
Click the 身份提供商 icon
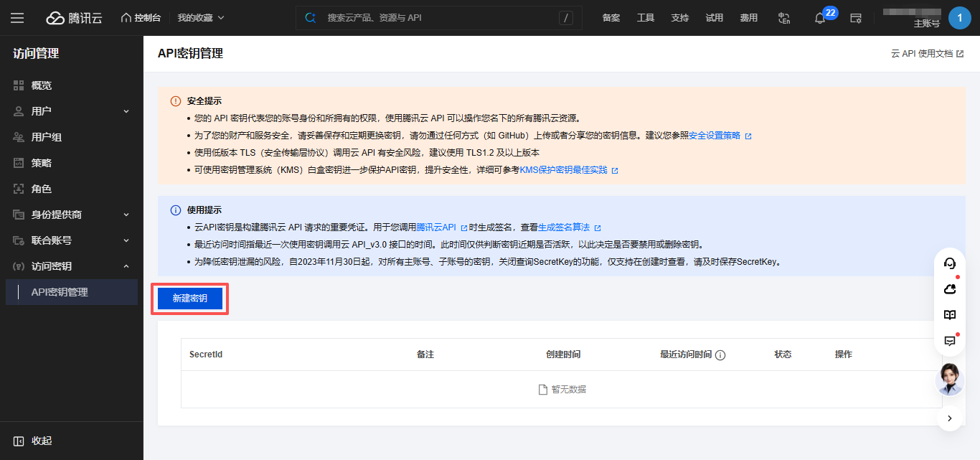click(x=19, y=215)
